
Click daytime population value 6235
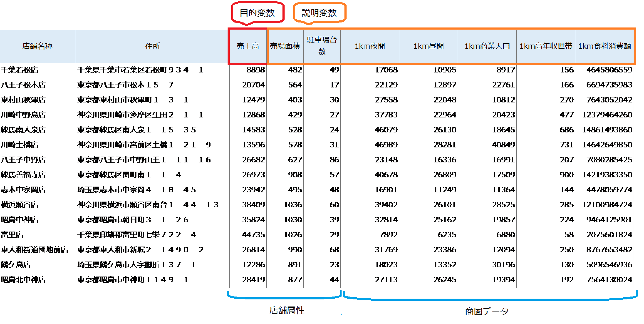tap(447, 235)
